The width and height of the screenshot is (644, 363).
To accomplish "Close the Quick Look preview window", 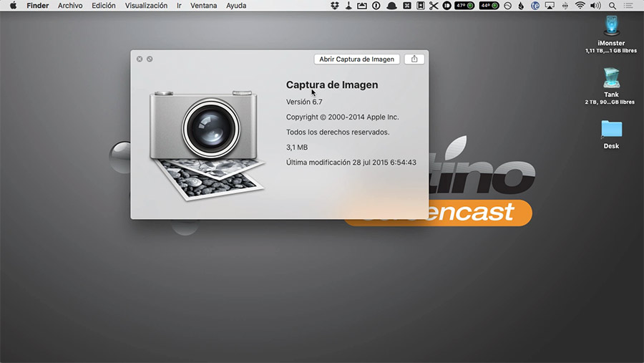I will tap(140, 59).
